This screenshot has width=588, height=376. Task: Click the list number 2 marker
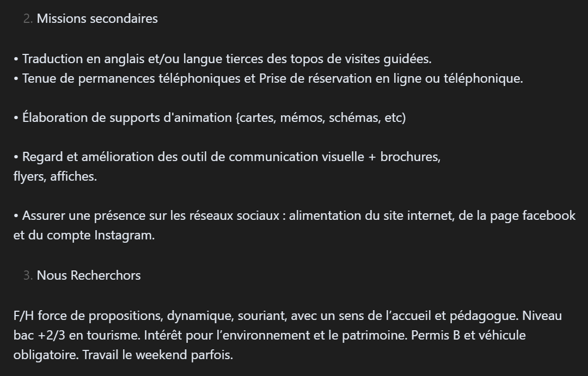(28, 19)
